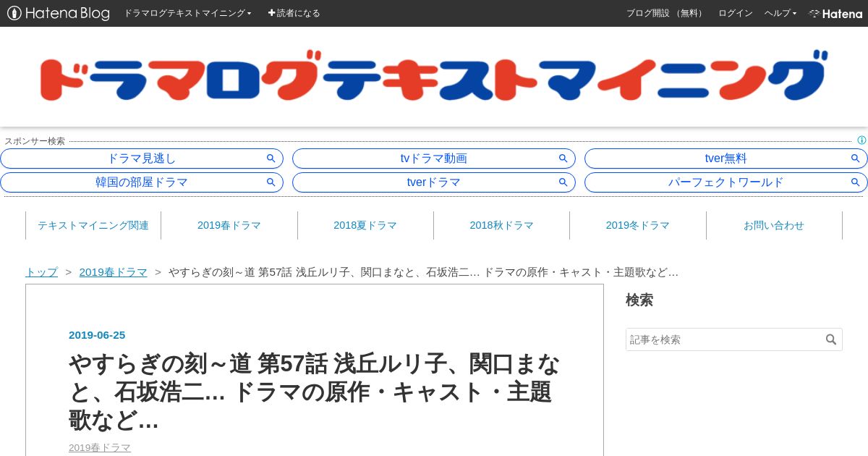The width and height of the screenshot is (868, 456).
Task: Select sponsored search tver無料
Action: tap(726, 159)
